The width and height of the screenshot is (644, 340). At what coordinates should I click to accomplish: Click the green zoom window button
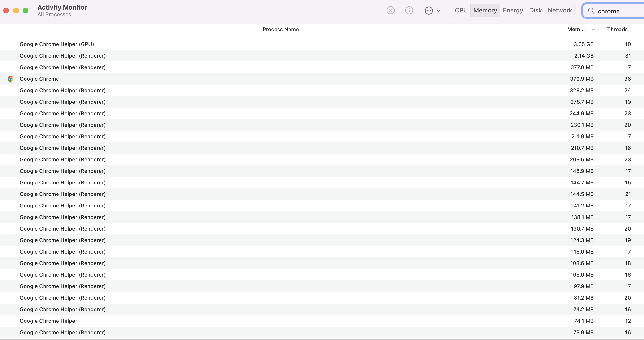click(x=25, y=11)
